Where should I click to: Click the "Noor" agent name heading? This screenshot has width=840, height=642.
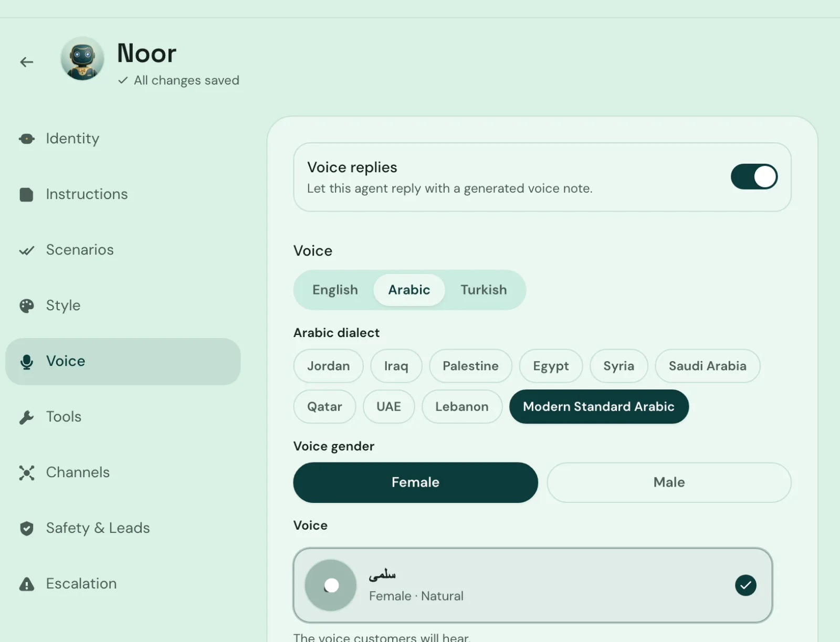(146, 53)
